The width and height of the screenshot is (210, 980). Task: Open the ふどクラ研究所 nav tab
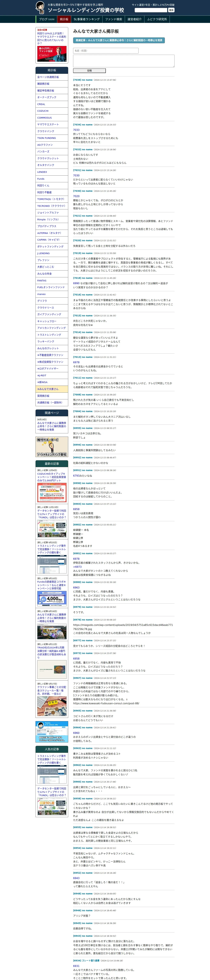pos(157,19)
